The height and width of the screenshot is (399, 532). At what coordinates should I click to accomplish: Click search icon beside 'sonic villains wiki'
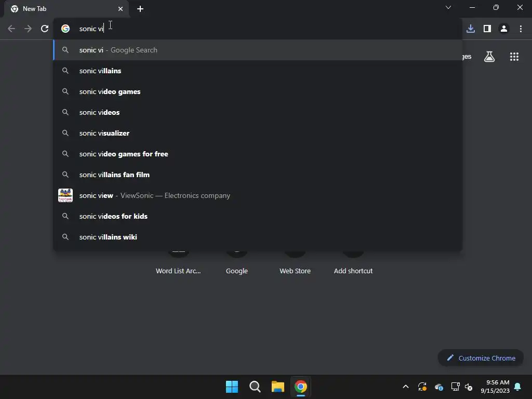point(65,237)
